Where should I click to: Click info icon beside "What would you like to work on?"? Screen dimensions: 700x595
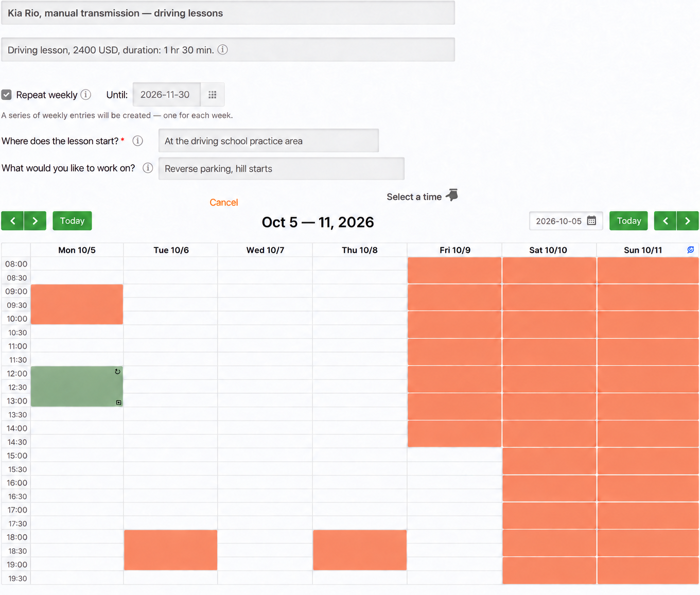[x=148, y=168]
